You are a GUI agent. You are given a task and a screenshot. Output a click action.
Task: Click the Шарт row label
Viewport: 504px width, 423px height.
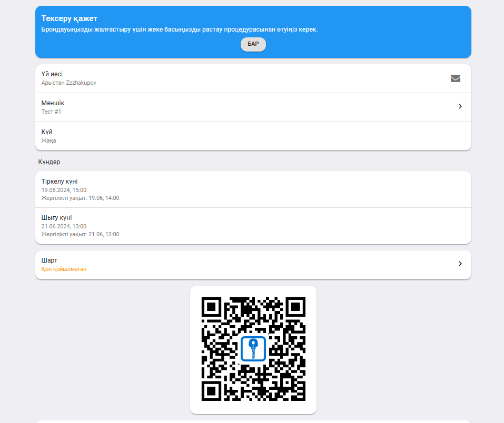tap(49, 260)
